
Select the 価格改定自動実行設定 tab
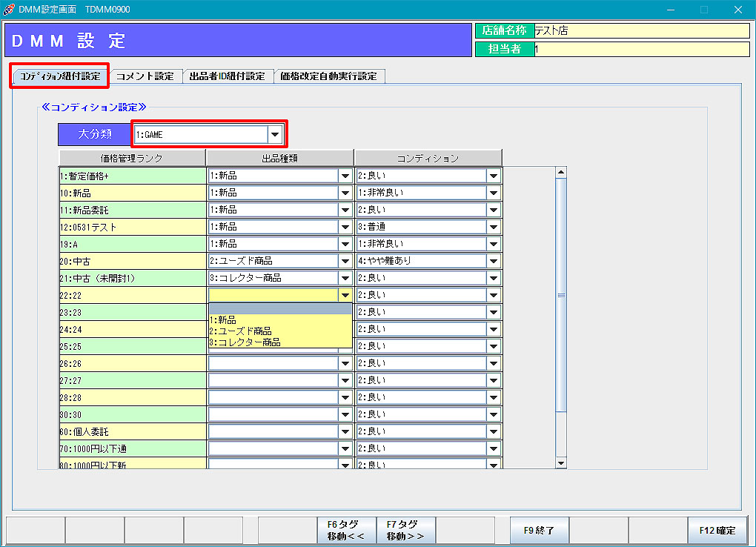[328, 76]
